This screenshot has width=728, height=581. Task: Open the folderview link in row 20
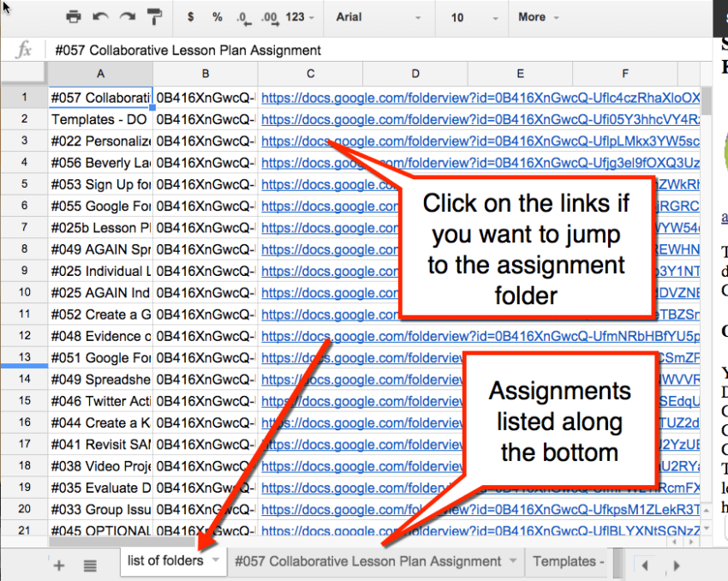[480, 510]
